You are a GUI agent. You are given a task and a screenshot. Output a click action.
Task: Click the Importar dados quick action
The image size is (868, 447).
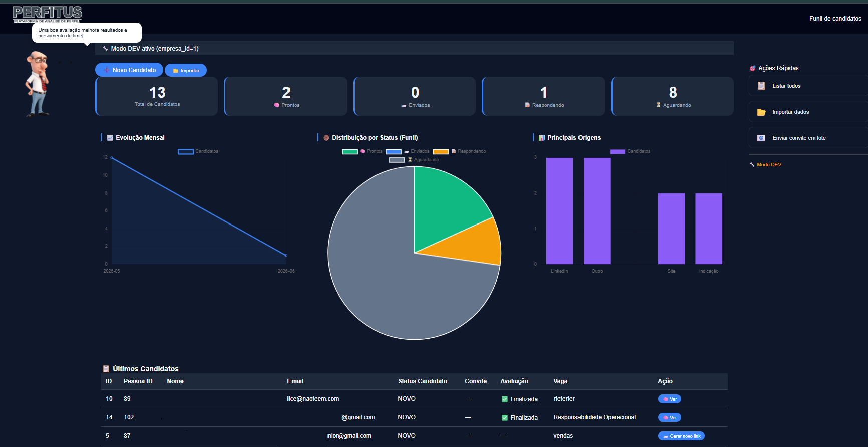[x=808, y=112]
